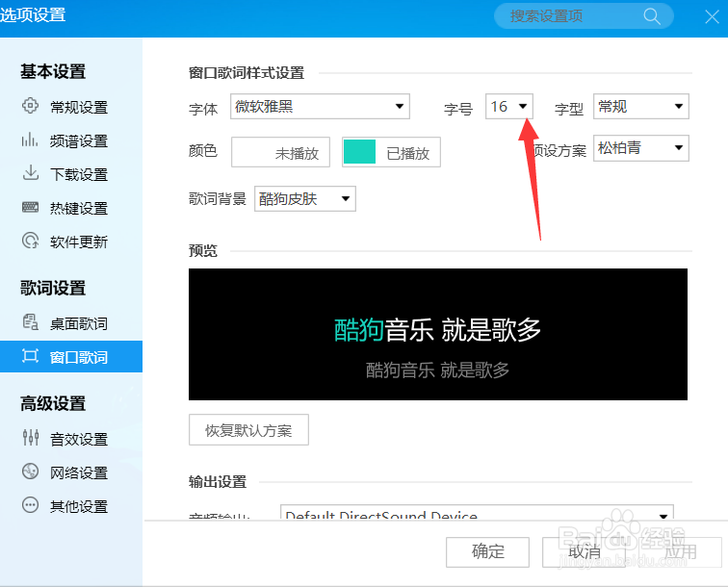Click the 输出设置 heading

coord(218,482)
